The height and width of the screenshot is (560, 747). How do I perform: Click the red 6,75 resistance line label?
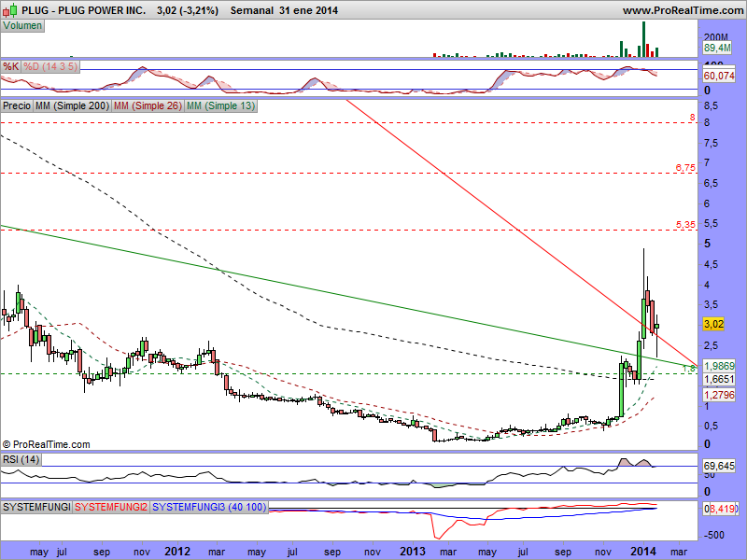[685, 168]
